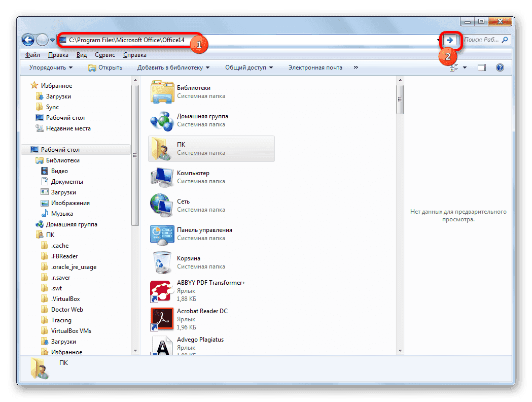532x402 pixels.
Task: Open the view options dropdown arrow
Action: click(x=465, y=68)
